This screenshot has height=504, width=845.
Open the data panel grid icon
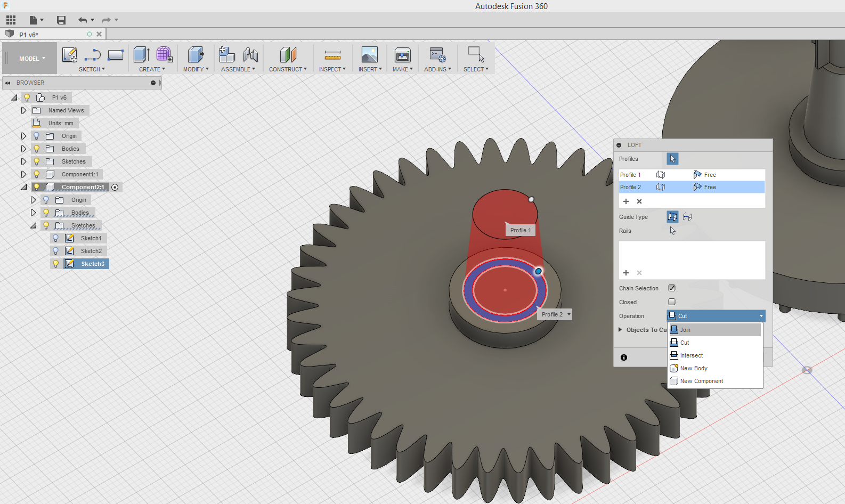11,20
